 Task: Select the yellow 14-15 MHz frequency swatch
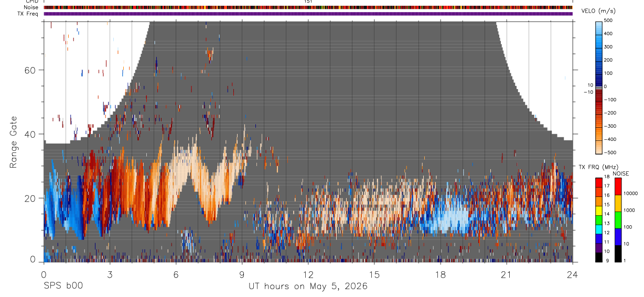coord(599,211)
